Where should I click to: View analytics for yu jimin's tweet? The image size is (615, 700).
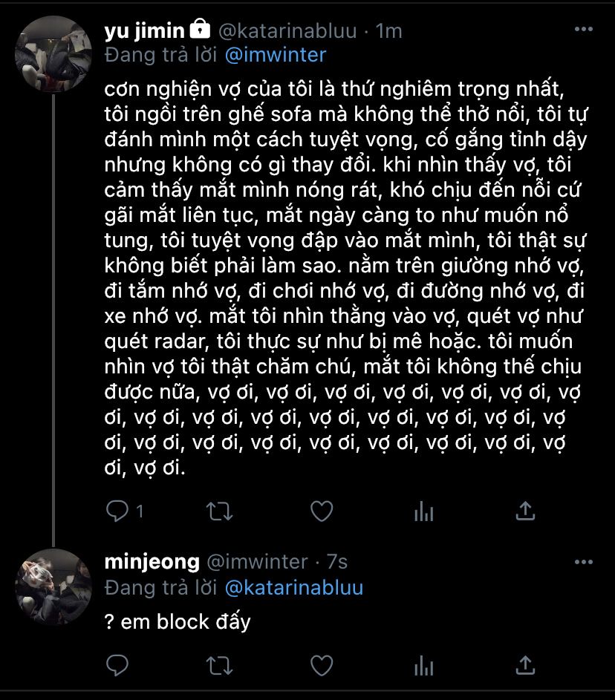point(423,511)
